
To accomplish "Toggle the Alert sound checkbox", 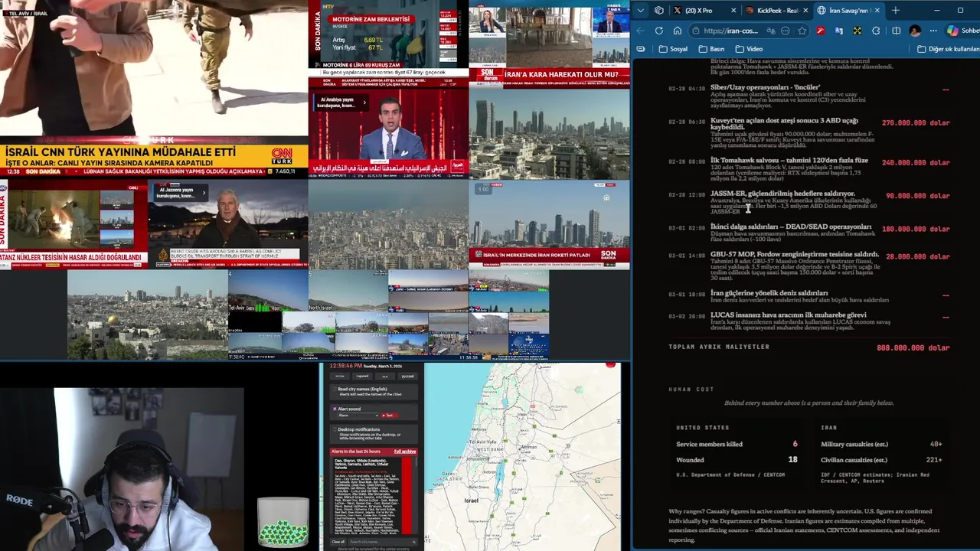I will (335, 409).
